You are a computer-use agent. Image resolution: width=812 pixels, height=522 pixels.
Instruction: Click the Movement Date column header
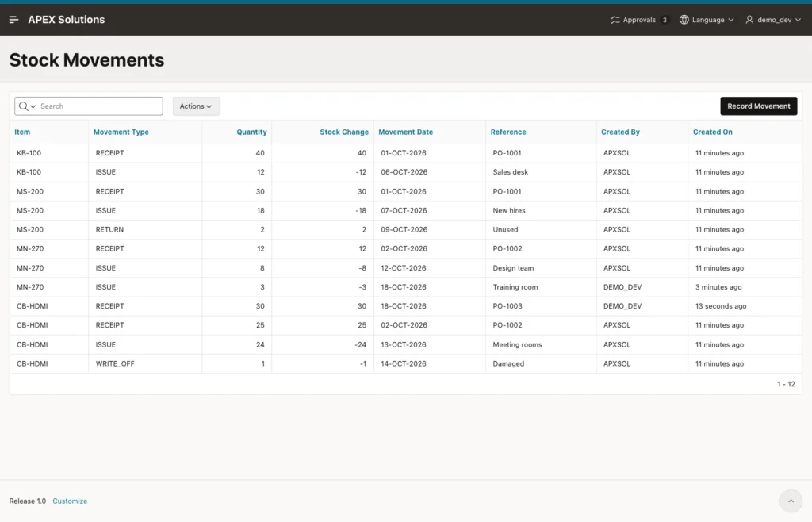tap(405, 132)
